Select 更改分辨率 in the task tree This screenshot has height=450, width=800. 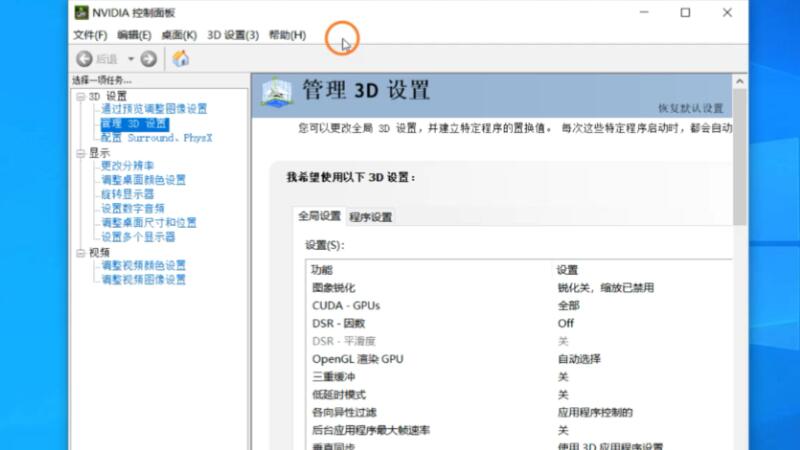(x=127, y=166)
